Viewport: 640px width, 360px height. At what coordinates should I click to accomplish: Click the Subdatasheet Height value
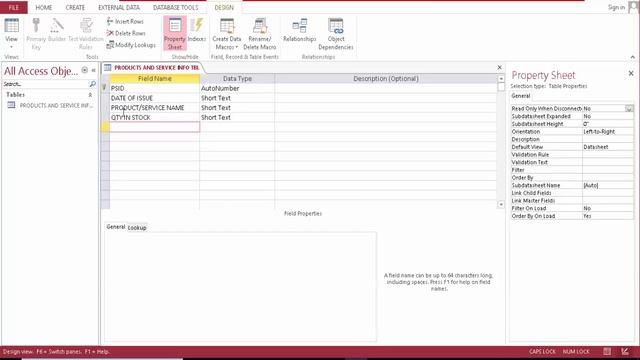tap(608, 124)
